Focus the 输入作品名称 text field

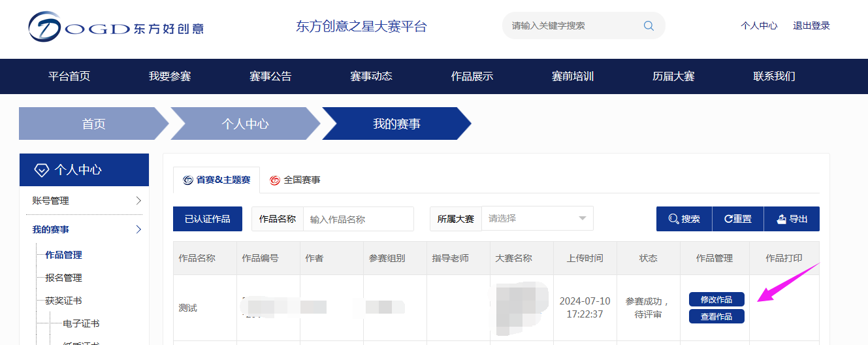[358, 220]
